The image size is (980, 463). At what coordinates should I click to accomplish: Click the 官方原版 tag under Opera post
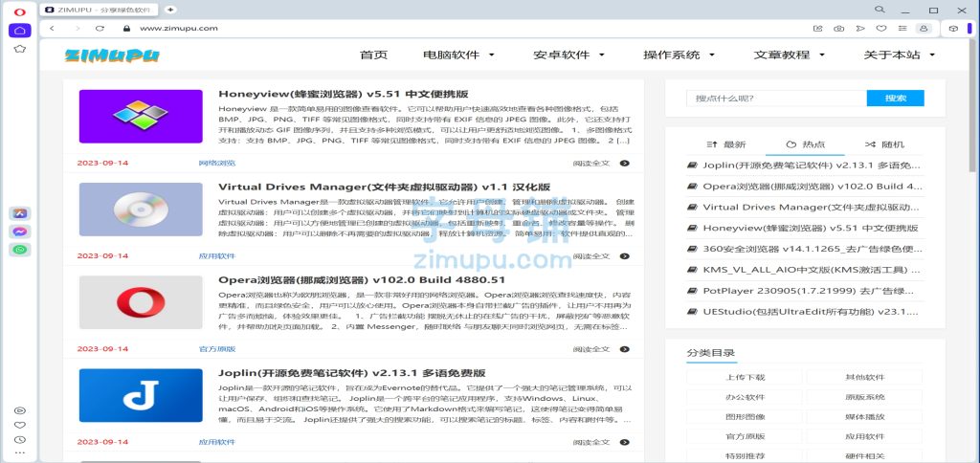tap(217, 349)
